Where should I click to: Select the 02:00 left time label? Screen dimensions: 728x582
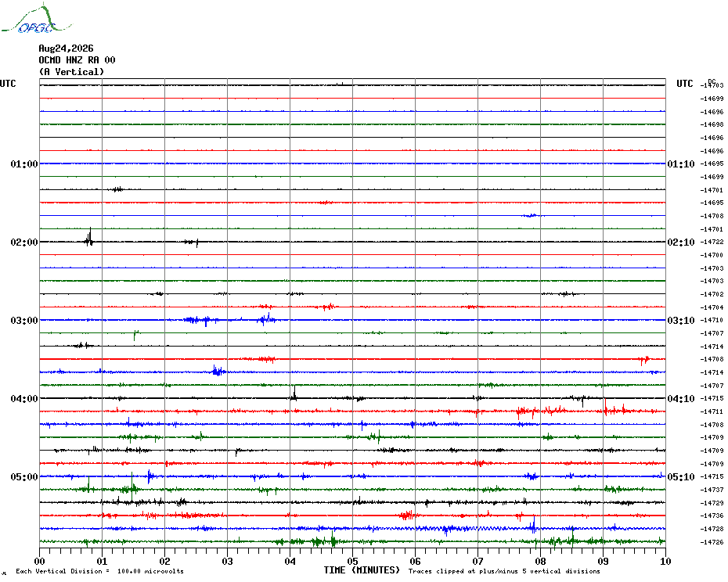(x=24, y=242)
